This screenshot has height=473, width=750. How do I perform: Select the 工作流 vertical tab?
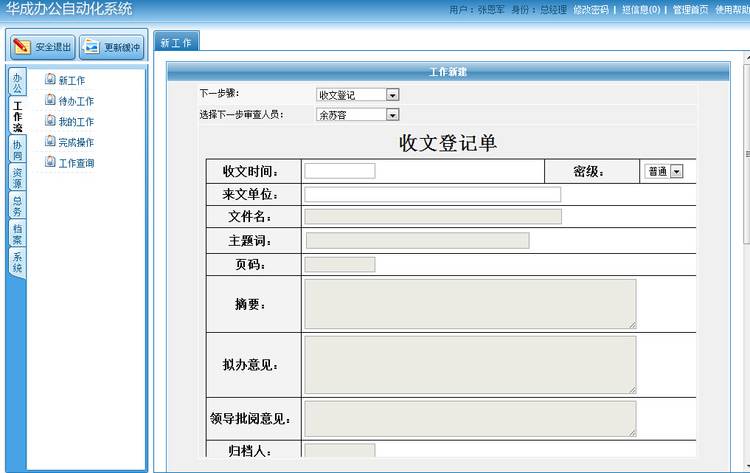18,116
